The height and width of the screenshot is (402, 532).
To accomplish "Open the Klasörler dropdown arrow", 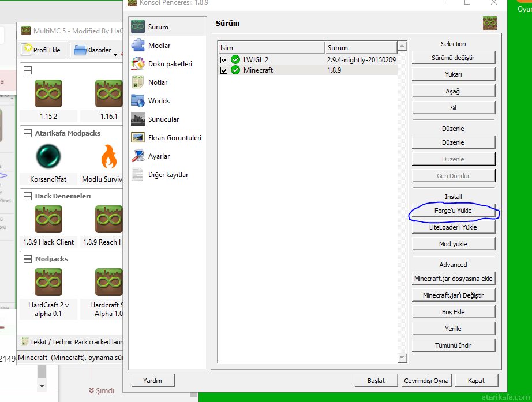I will coord(116,55).
